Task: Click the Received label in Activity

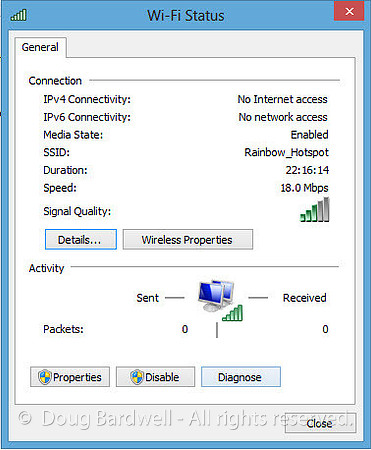Action: [x=304, y=298]
